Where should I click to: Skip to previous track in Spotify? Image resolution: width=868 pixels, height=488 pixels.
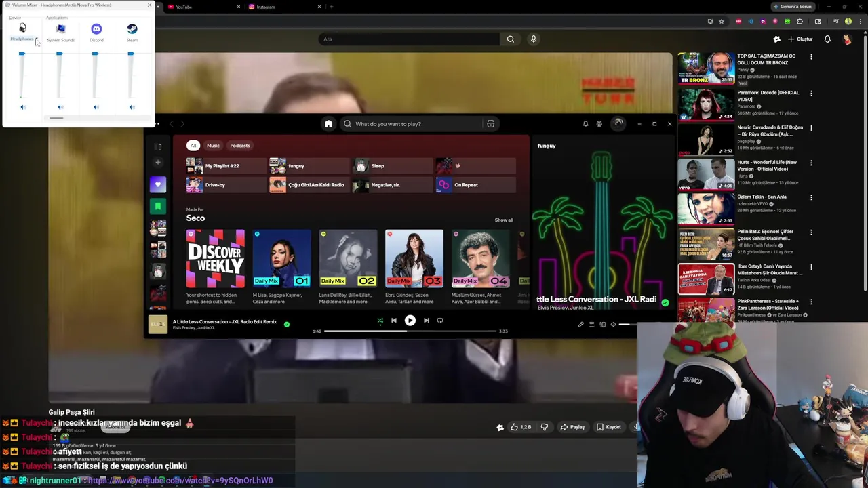pos(394,321)
